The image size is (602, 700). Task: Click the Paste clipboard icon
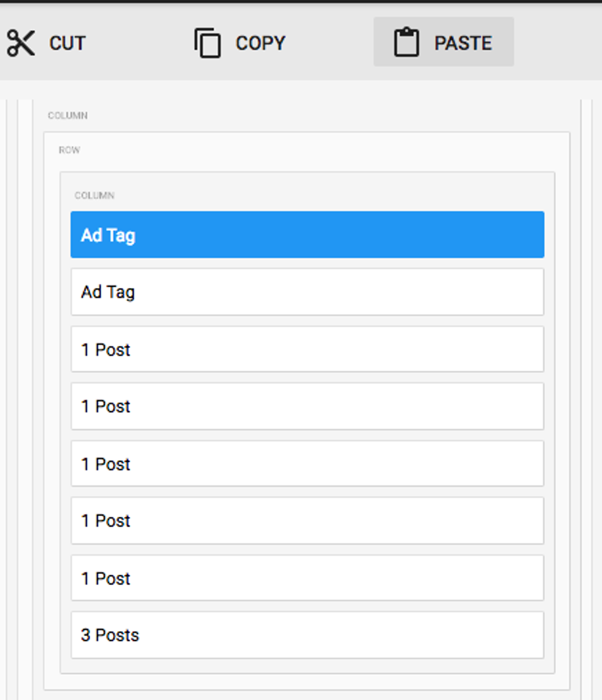pos(406,43)
